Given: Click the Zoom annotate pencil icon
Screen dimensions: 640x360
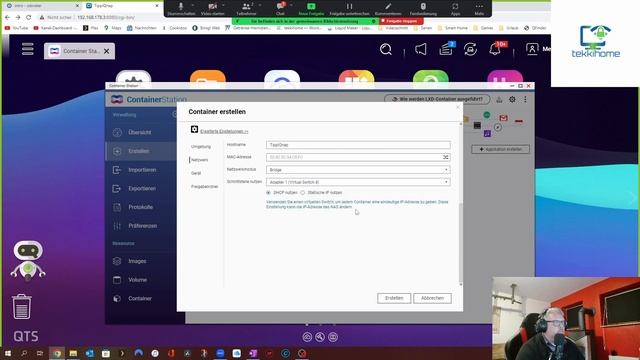Looking at the screenshot, I should [388, 7].
